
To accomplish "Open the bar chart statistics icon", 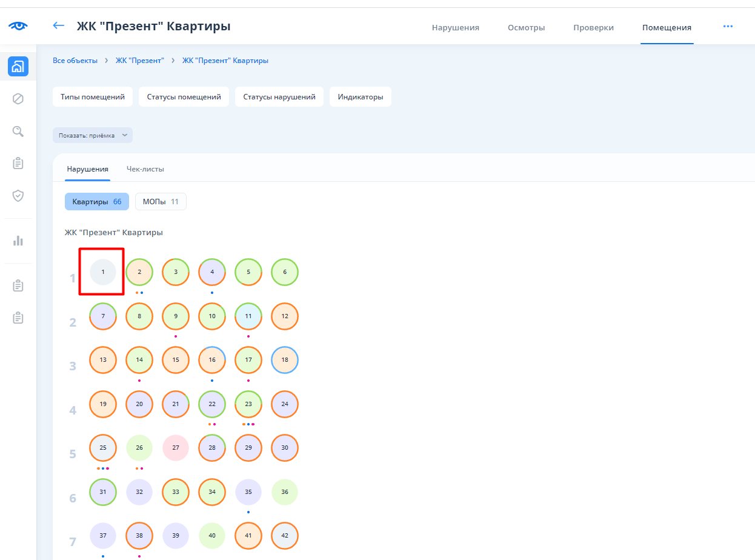I will (x=18, y=241).
